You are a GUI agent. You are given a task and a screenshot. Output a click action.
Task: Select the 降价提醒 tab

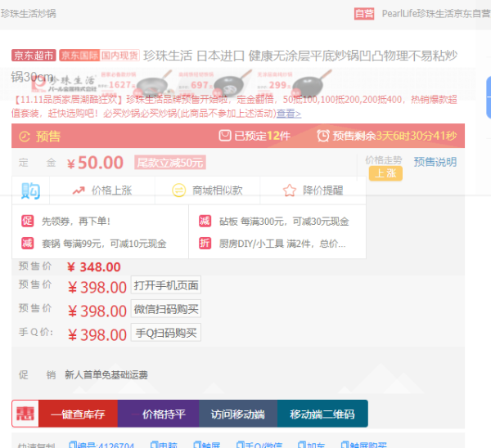[x=313, y=190]
